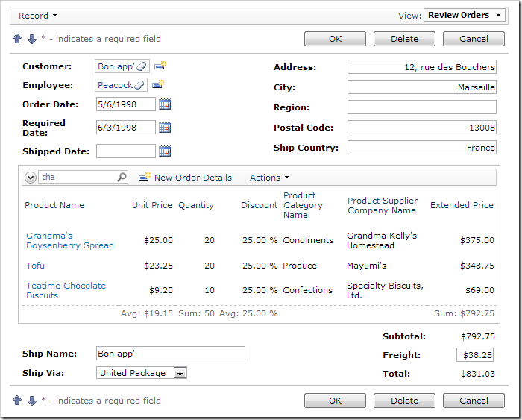This screenshot has height=420, width=522.
Task: Sort by Quantity column header
Action: (x=196, y=205)
